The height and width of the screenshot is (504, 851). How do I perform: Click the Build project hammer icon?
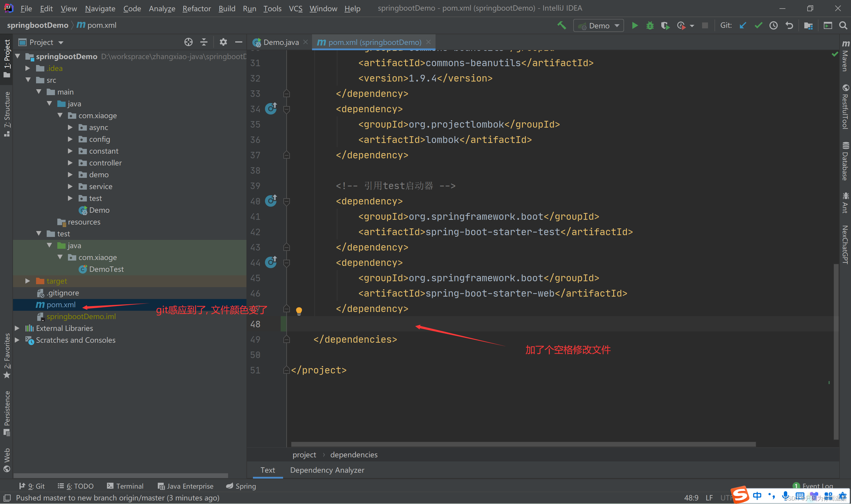point(562,25)
